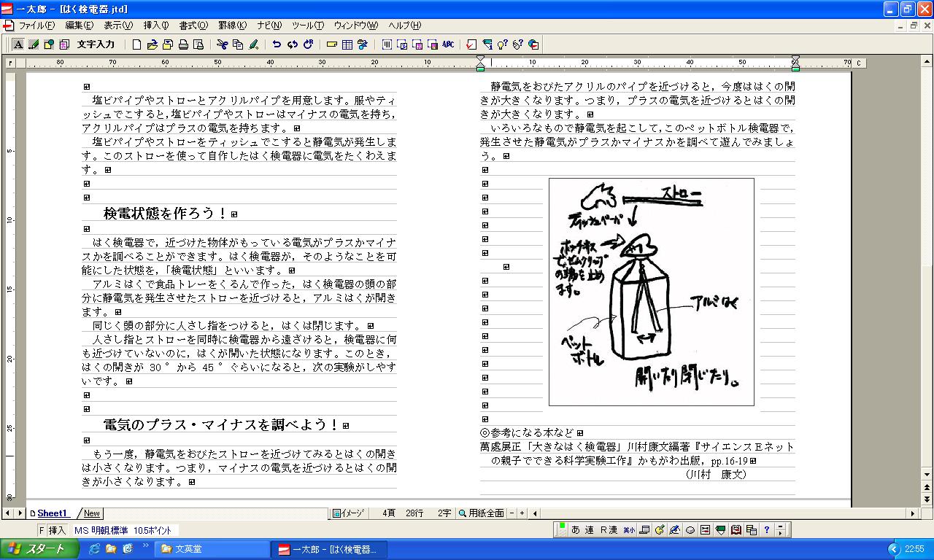Click the heading 電気のプラス・マイナスを調べよう！
934x560 pixels.
(x=221, y=425)
